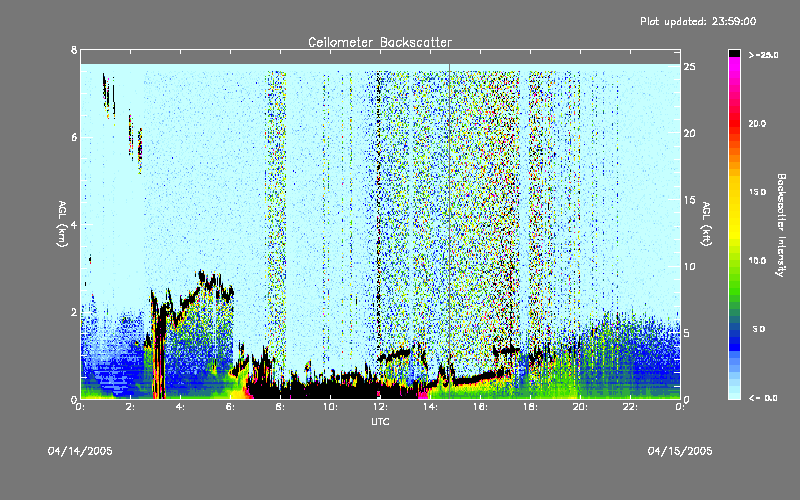Click the "25" tick on the kft axis
The width and height of the screenshot is (800, 500).
(689, 67)
